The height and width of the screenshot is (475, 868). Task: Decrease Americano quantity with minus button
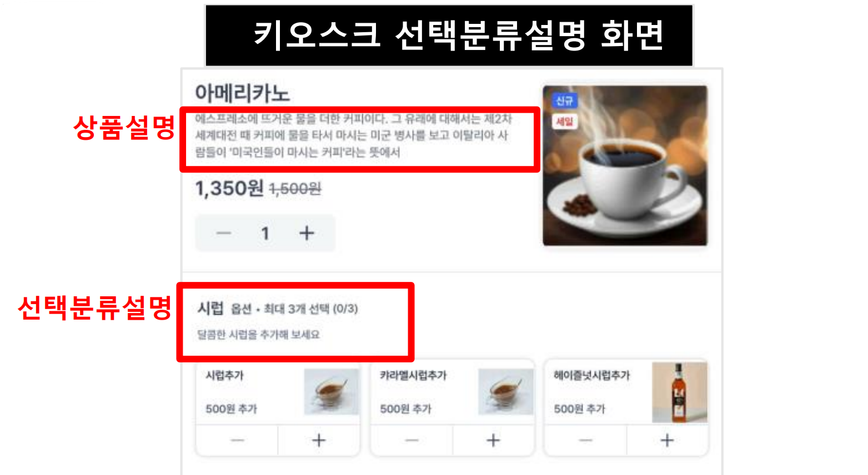224,233
